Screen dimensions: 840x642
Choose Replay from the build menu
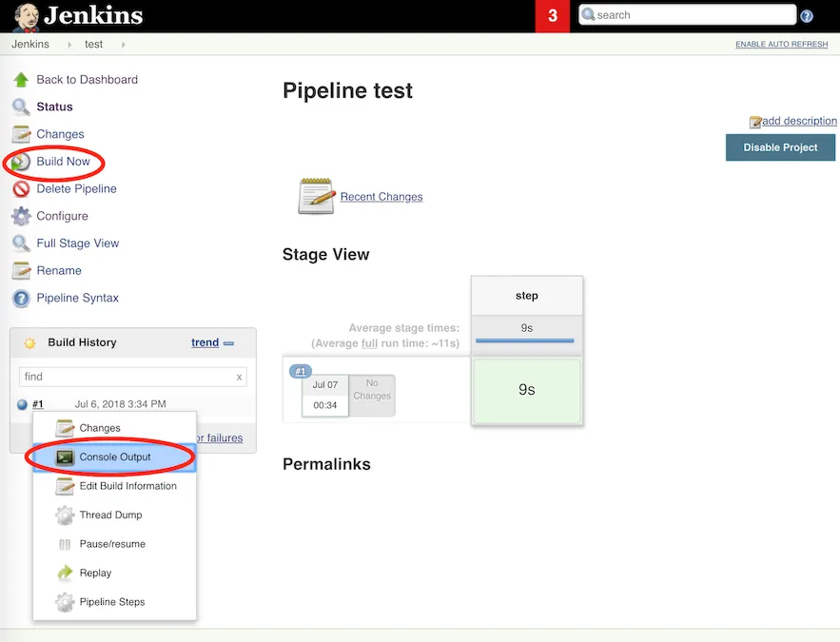pyautogui.click(x=115, y=573)
